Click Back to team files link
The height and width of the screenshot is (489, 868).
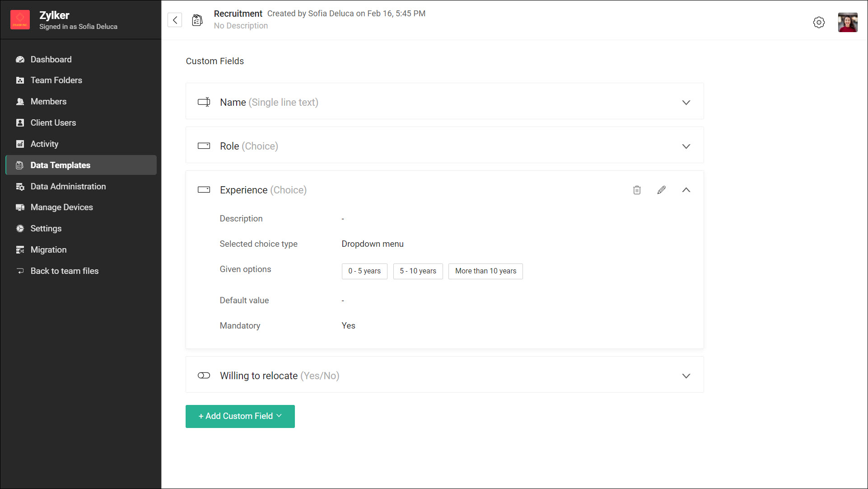click(x=64, y=271)
